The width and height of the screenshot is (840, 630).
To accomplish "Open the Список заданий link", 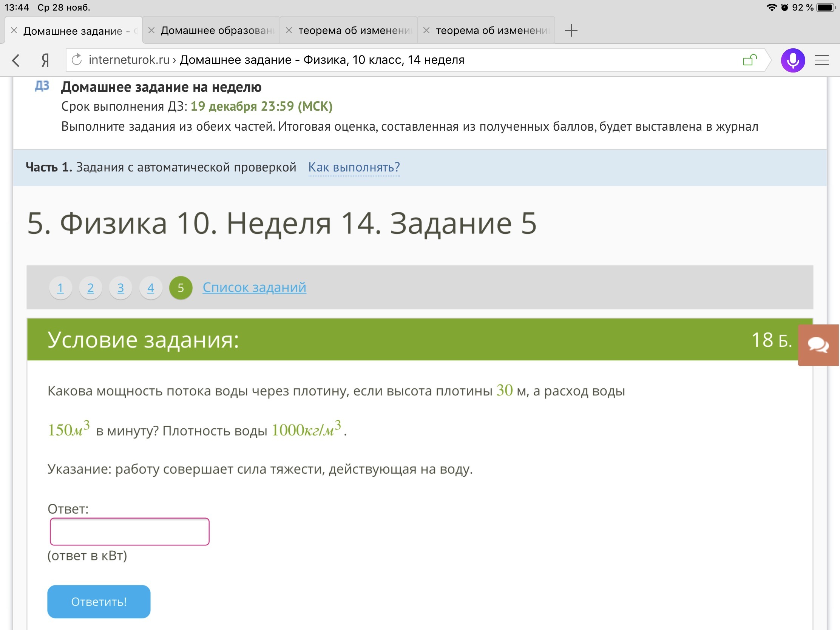I will 254,287.
